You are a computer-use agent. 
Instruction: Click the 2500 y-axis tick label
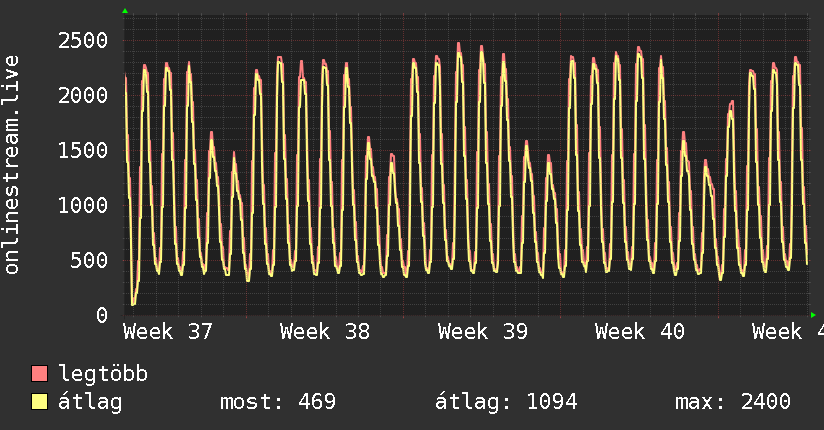point(83,40)
